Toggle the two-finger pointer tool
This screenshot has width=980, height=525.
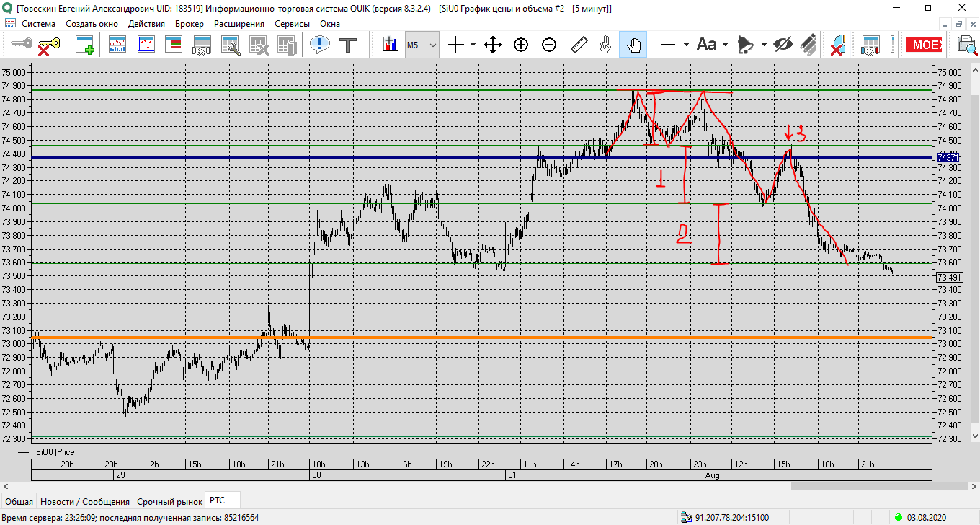[606, 45]
